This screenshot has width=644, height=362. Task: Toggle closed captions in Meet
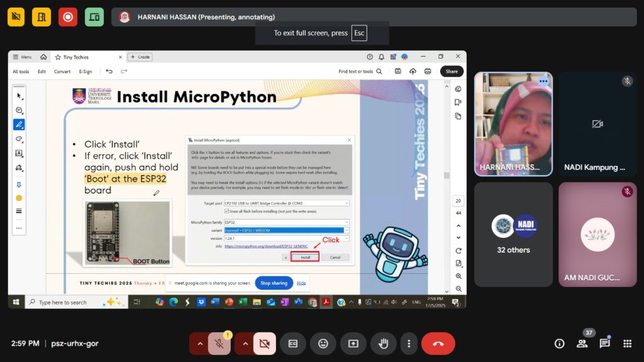pyautogui.click(x=293, y=344)
